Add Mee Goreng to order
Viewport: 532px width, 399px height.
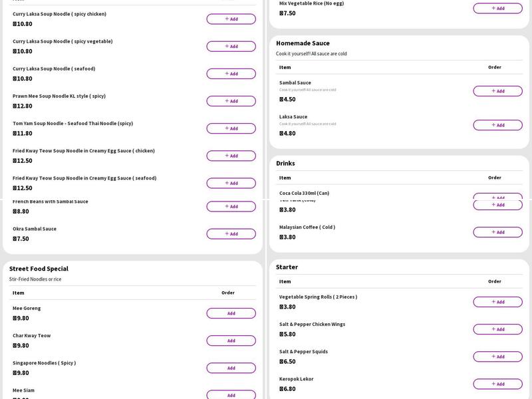coord(231,313)
